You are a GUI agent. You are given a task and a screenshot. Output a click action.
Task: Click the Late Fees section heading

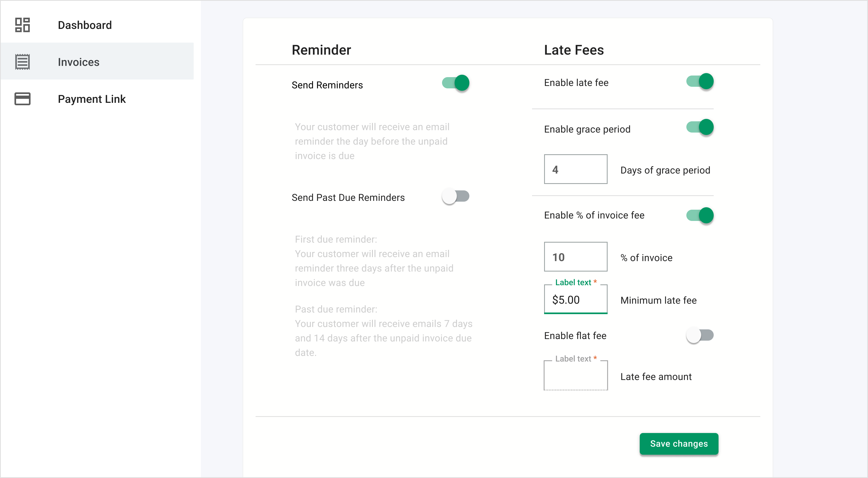(574, 50)
